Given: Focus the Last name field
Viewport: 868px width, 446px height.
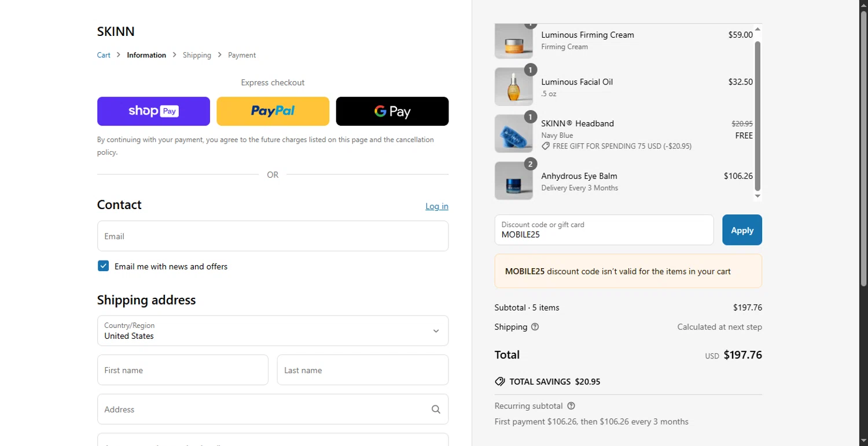Looking at the screenshot, I should click(x=363, y=370).
